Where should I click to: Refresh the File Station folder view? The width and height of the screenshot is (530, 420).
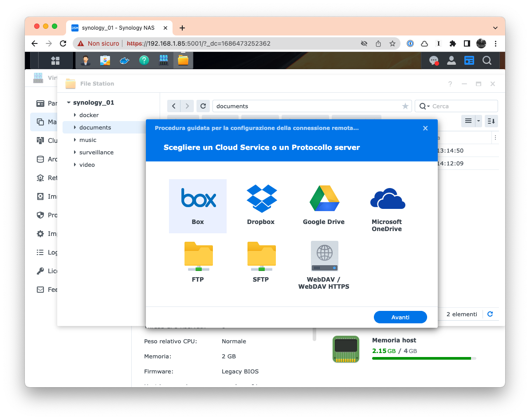click(203, 106)
